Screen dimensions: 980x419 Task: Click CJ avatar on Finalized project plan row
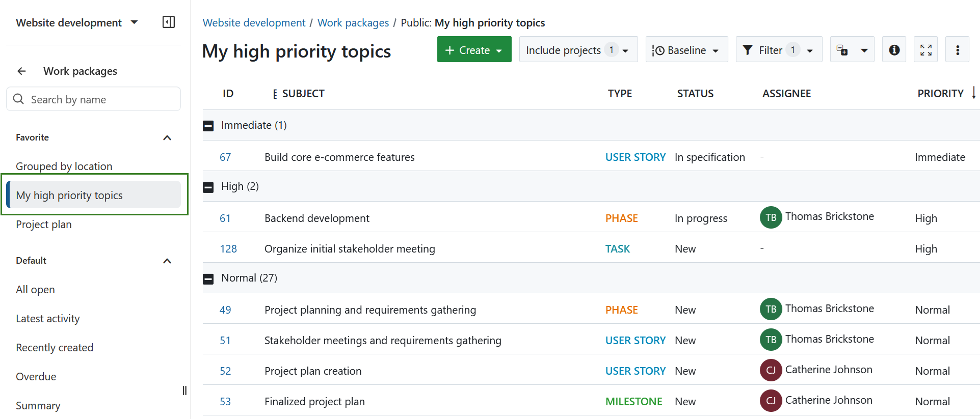click(x=771, y=401)
